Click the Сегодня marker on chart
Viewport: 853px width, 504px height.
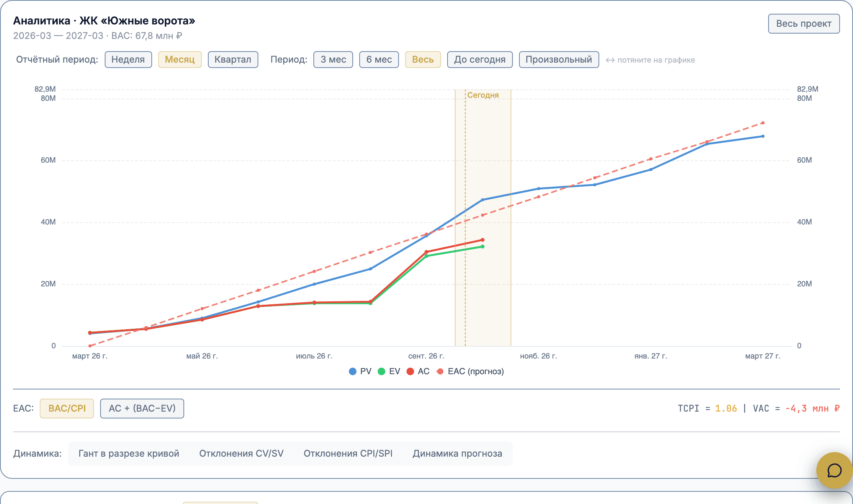click(x=483, y=95)
